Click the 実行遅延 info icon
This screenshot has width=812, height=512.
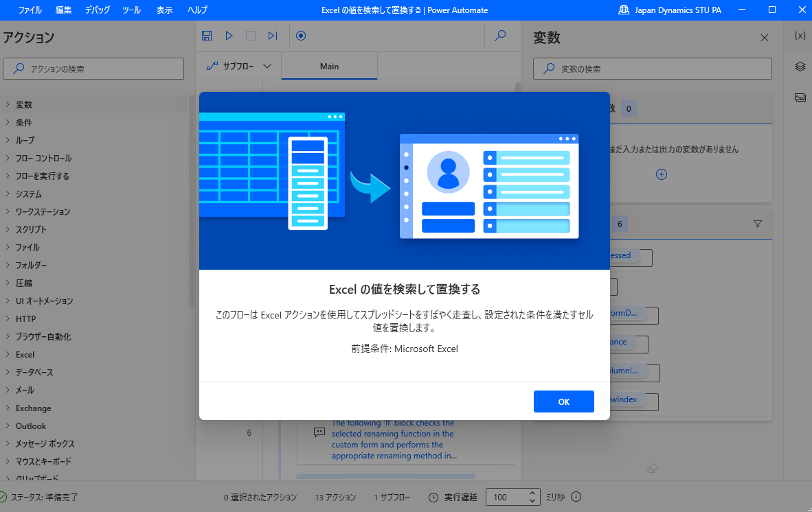(x=576, y=496)
